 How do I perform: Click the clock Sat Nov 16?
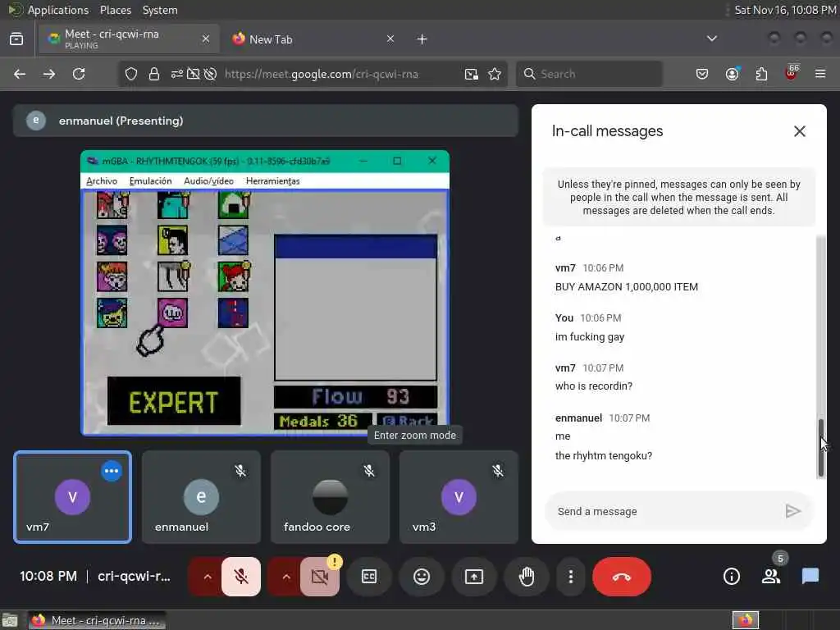pyautogui.click(x=785, y=10)
